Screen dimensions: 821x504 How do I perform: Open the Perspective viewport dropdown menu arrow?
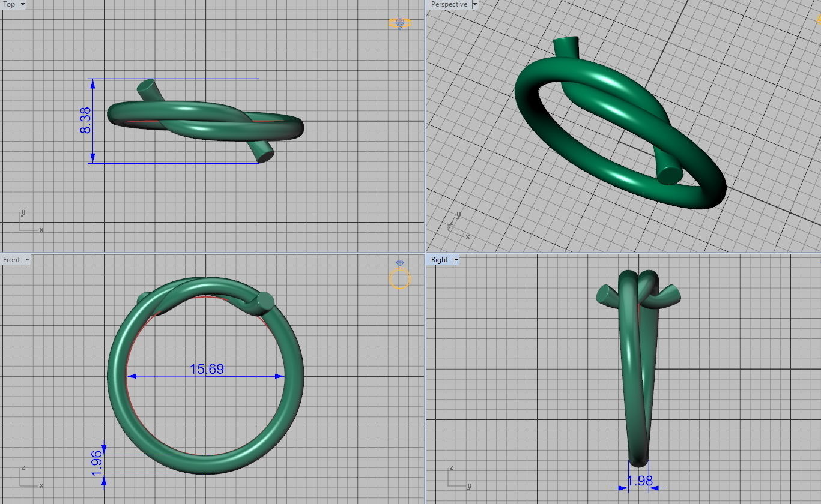[474, 4]
